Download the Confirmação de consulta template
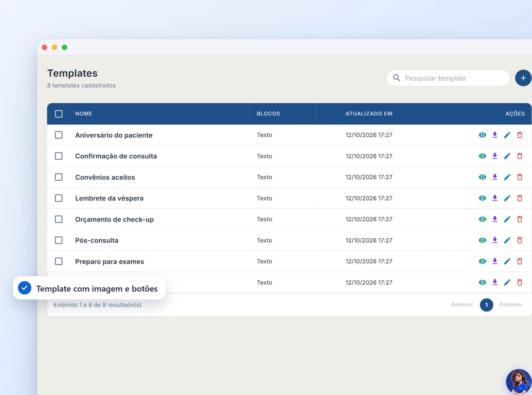The width and height of the screenshot is (532, 395). 495,156
